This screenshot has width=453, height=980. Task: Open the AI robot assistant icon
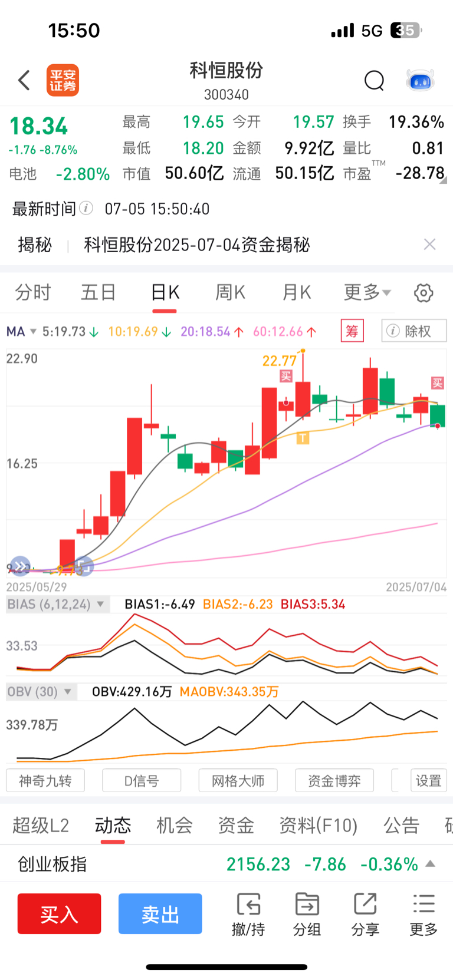[x=421, y=80]
